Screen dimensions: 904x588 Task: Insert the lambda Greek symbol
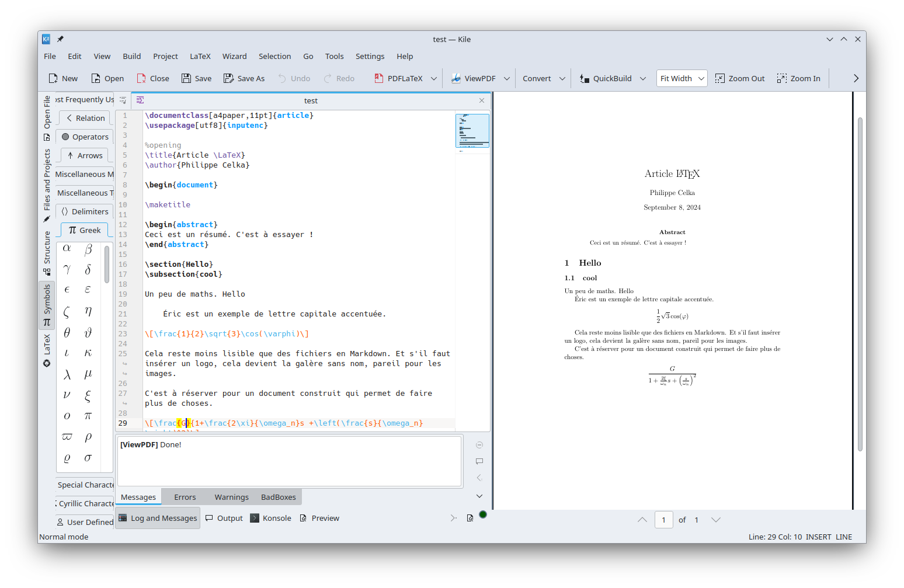67,374
